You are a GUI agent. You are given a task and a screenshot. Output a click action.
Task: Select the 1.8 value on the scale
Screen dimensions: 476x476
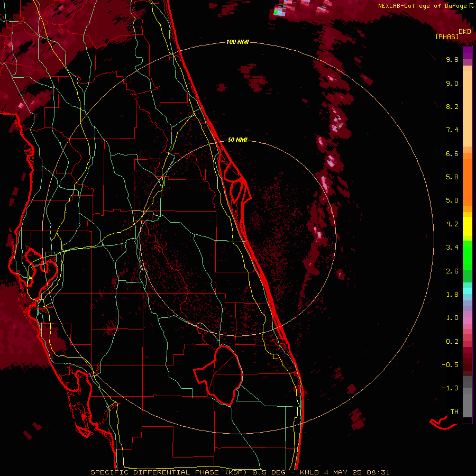point(452,295)
